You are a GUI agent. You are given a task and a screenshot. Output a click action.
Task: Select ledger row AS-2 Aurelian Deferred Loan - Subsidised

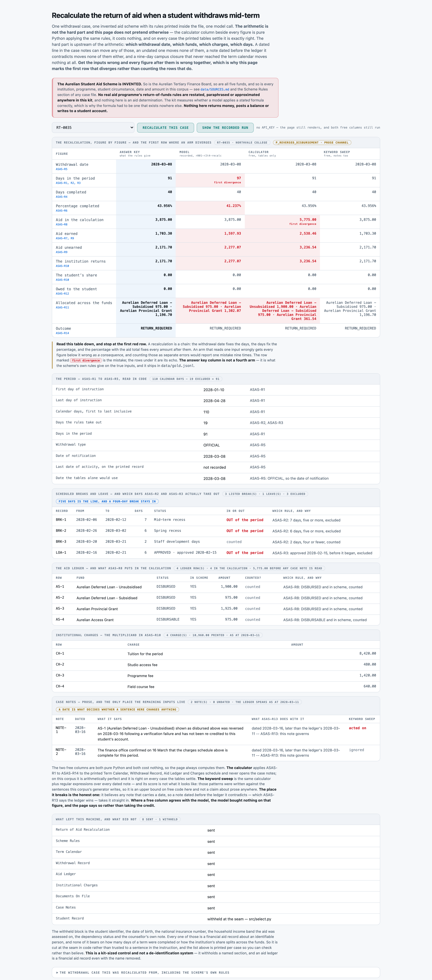click(x=216, y=598)
